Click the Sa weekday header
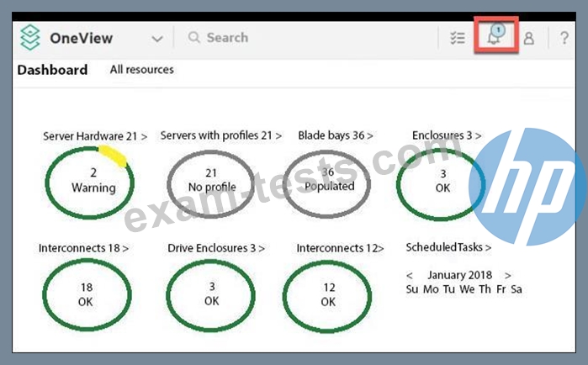This screenshot has width=588, height=365. pos(516,289)
